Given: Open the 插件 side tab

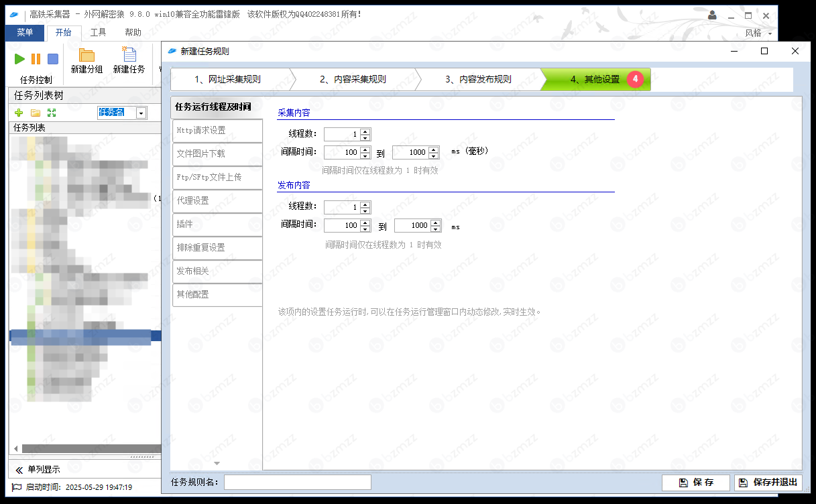Looking at the screenshot, I should [217, 224].
